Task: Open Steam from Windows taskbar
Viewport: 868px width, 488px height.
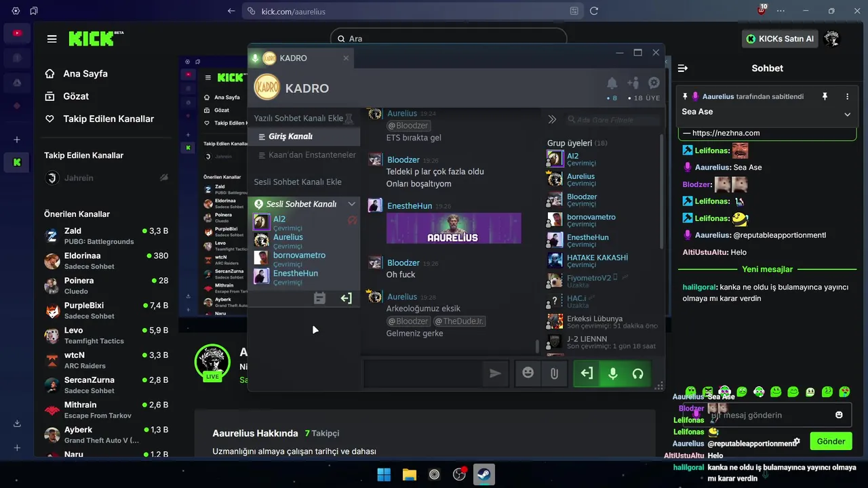Action: pyautogui.click(x=484, y=474)
